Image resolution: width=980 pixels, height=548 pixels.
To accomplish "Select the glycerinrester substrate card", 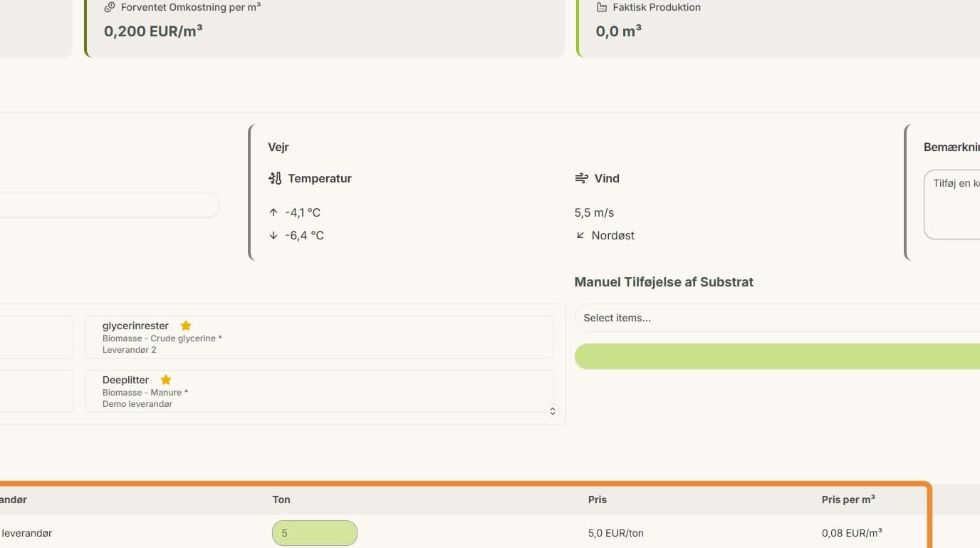I will [x=319, y=337].
